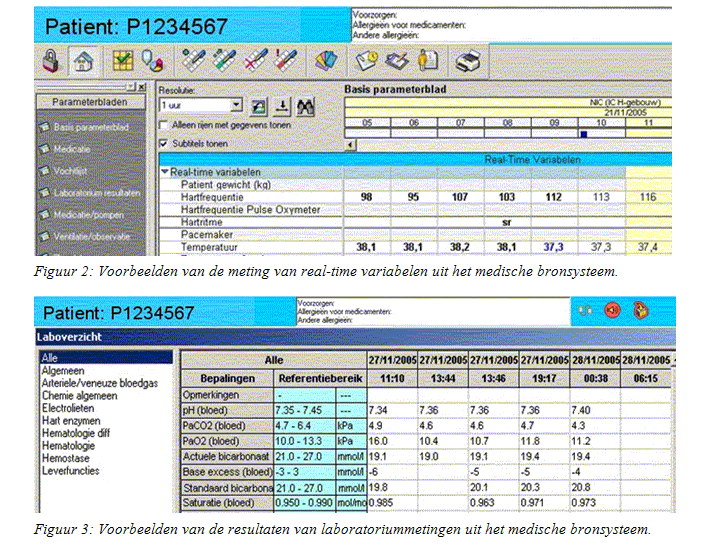
Task: Select Hematologie diff category
Action: [x=76, y=433]
